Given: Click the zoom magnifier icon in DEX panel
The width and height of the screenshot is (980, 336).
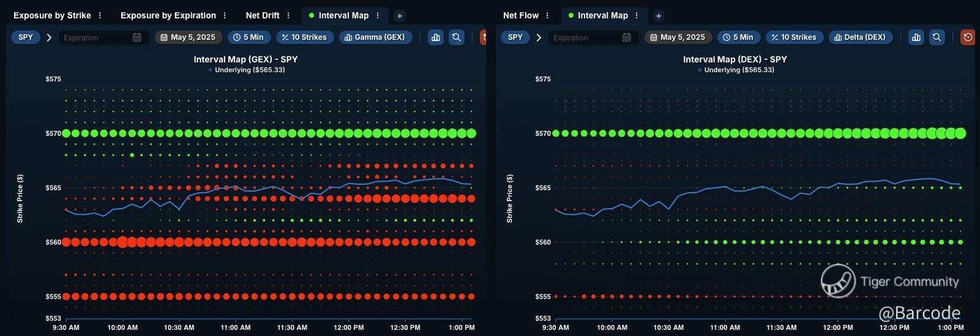Looking at the screenshot, I should [x=937, y=37].
